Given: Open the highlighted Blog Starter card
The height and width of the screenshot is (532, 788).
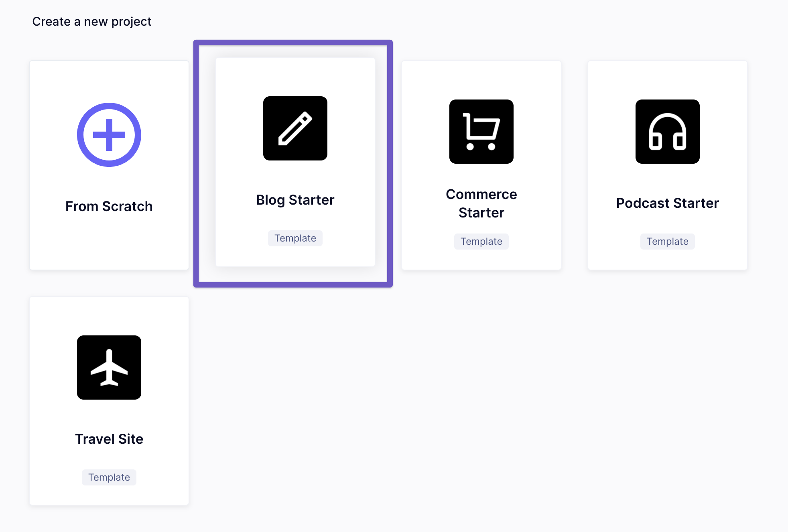Looking at the screenshot, I should pos(295,162).
